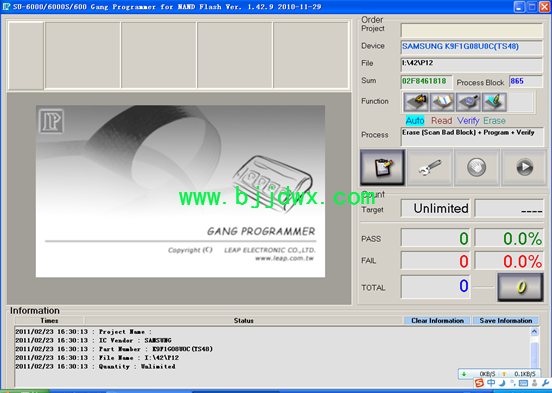The height and width of the screenshot is (393, 552).
Task: Click the Status column header
Action: [x=243, y=320]
